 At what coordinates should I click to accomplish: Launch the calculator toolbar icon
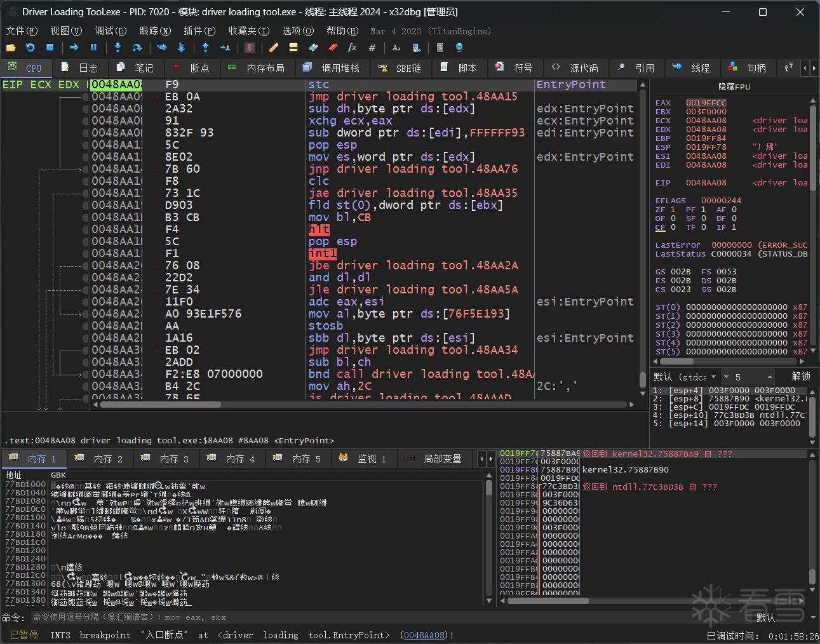(440, 48)
